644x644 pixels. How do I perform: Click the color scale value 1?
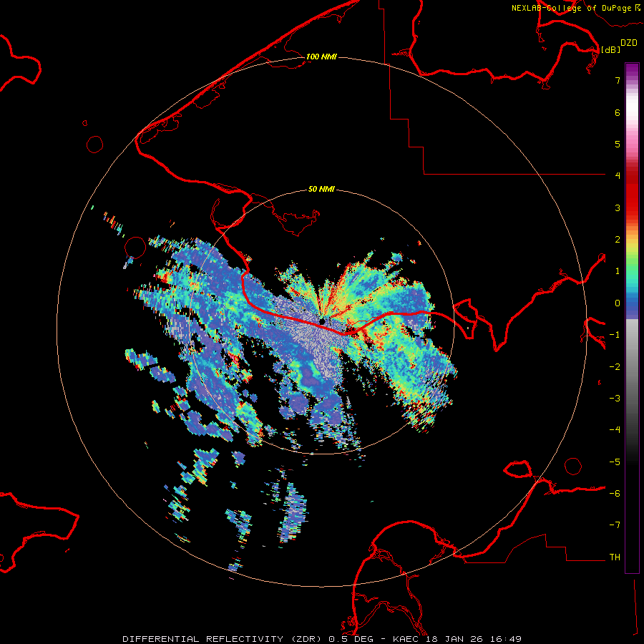click(618, 271)
